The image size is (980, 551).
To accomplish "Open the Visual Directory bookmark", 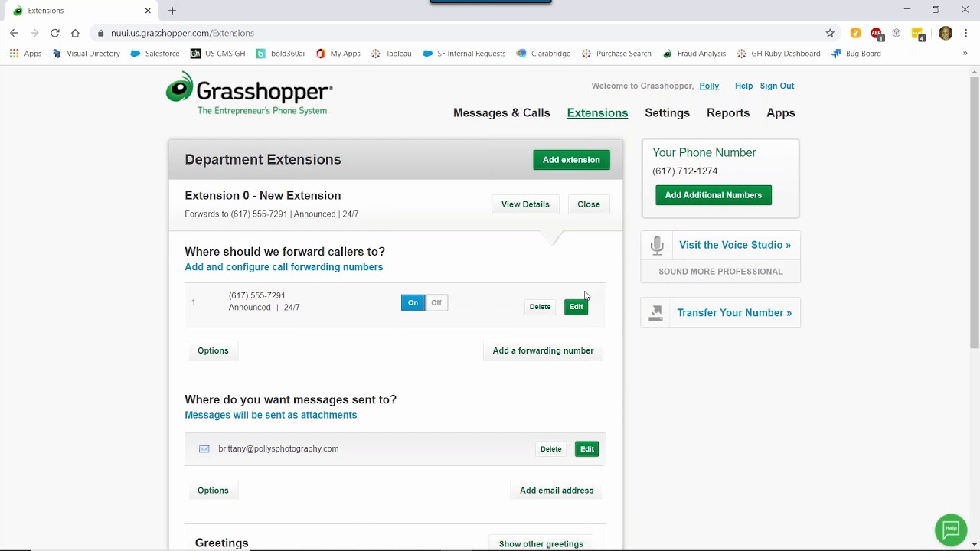I will [x=86, y=54].
